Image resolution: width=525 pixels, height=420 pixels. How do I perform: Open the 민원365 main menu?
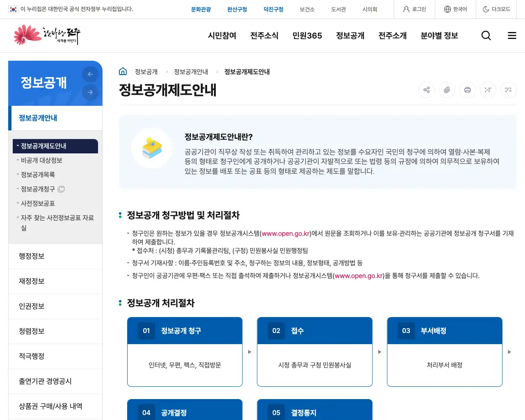pos(307,36)
